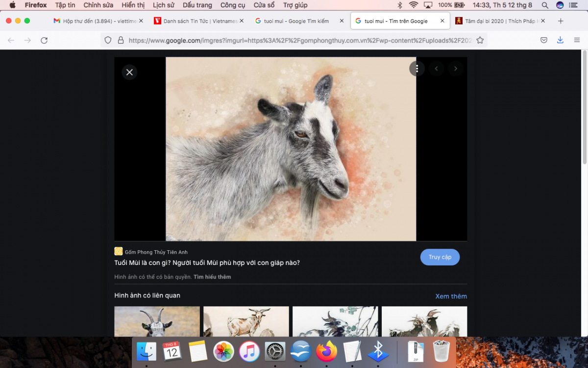Close the image preview with X icon

129,72
